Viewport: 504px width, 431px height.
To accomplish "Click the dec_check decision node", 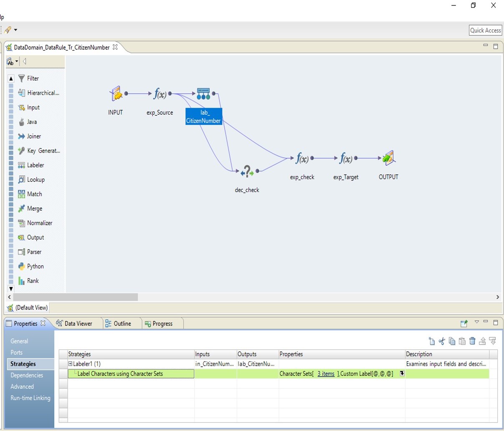I will point(247,171).
